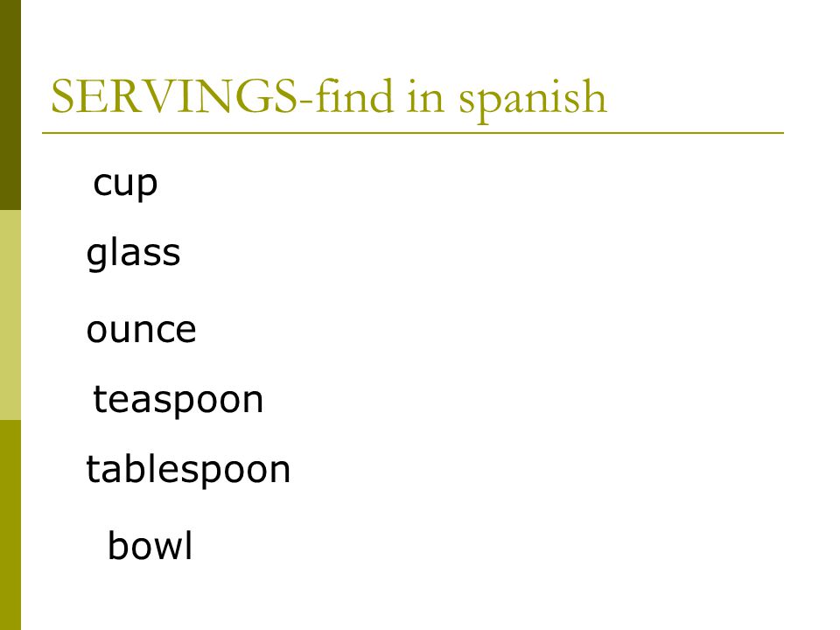
Task: Click the word "spanish" in the title
Action: click(533, 100)
